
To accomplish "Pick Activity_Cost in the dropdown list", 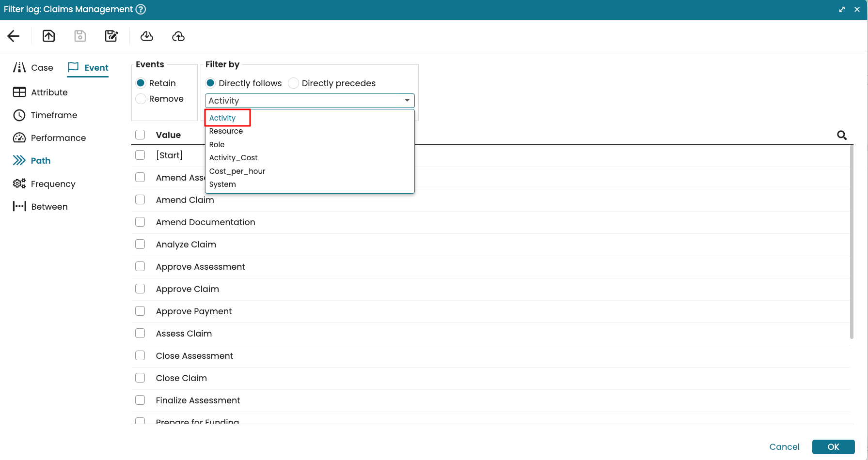I will (233, 158).
